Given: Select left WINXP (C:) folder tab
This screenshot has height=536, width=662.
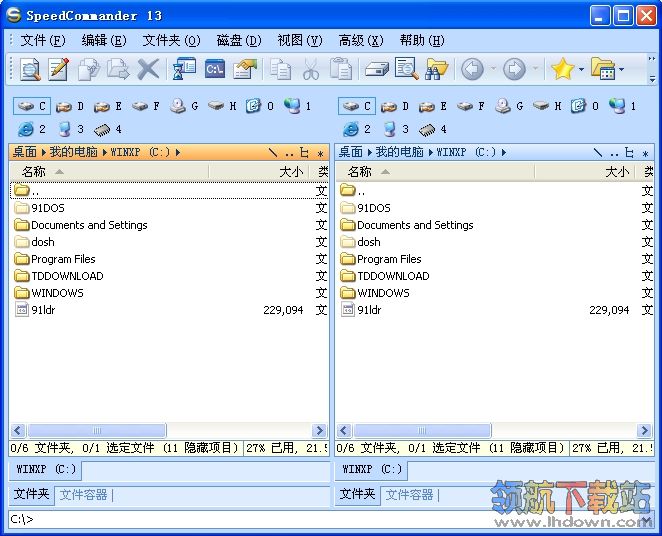Looking at the screenshot, I should click(46, 469).
